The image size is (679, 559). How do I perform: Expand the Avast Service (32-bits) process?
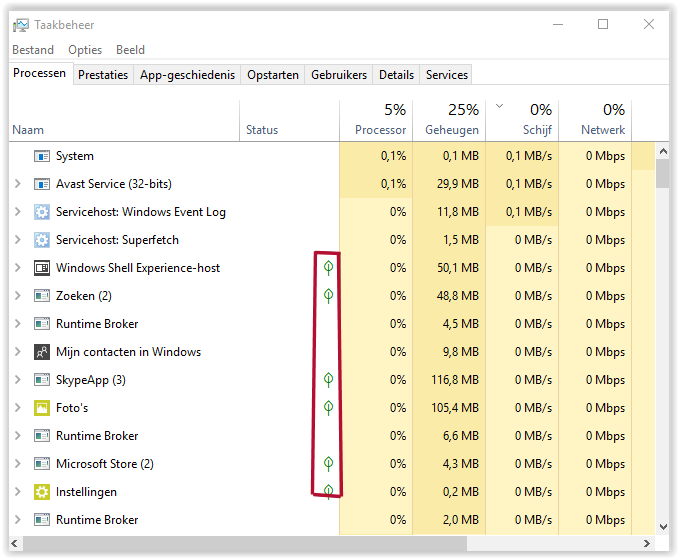click(x=18, y=184)
